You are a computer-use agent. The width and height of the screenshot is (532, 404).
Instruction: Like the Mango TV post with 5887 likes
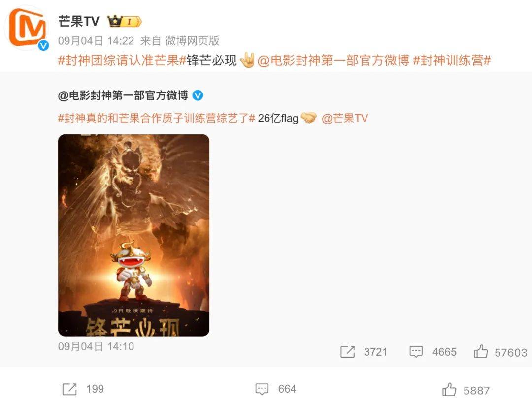[449, 389]
